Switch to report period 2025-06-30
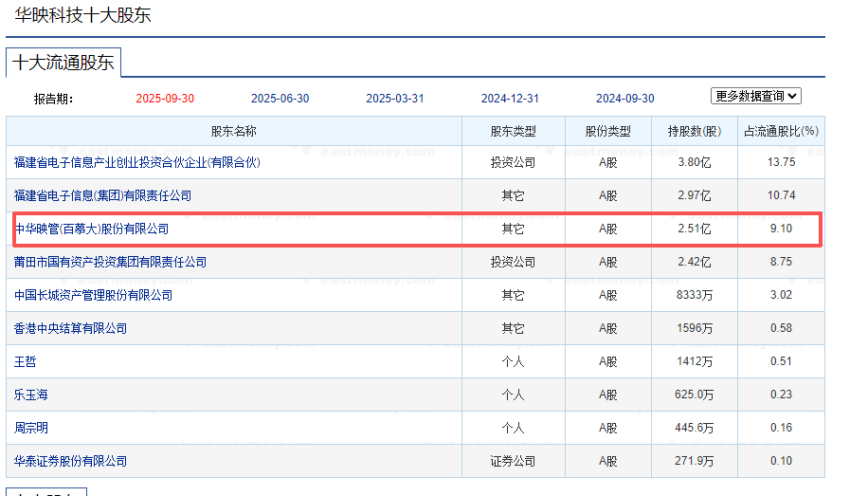The width and height of the screenshot is (868, 496). [x=280, y=99]
